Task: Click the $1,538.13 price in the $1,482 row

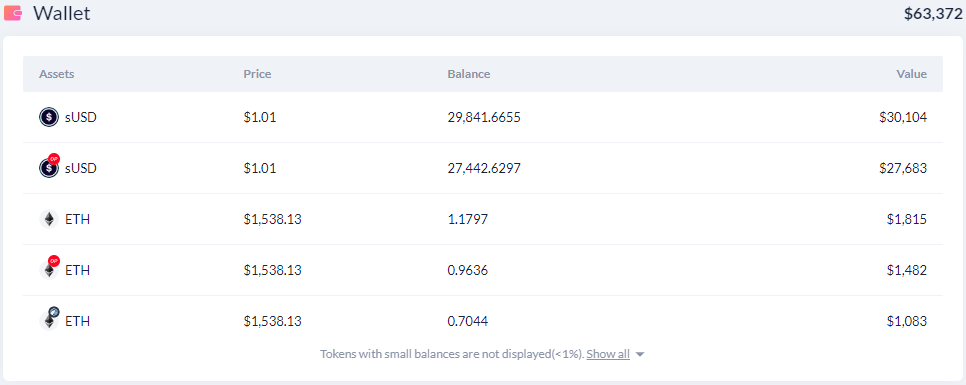Action: (x=272, y=270)
